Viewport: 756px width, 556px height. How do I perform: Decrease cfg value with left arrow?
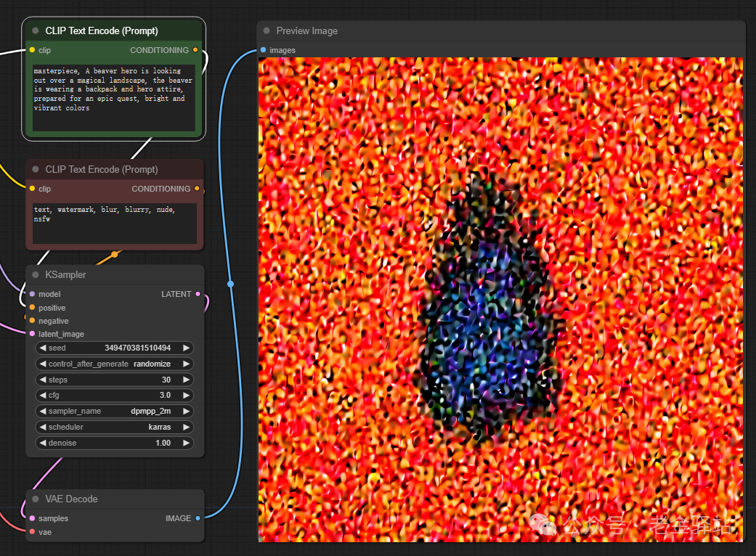43,396
